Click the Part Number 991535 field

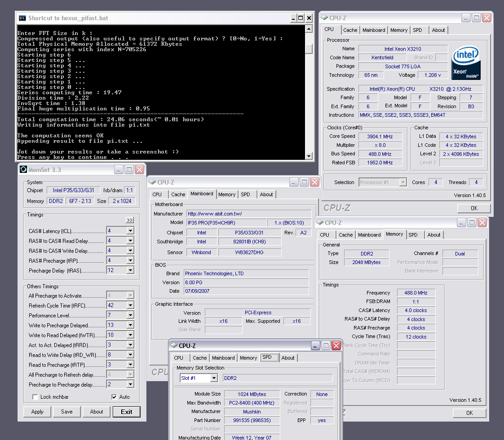click(x=252, y=420)
